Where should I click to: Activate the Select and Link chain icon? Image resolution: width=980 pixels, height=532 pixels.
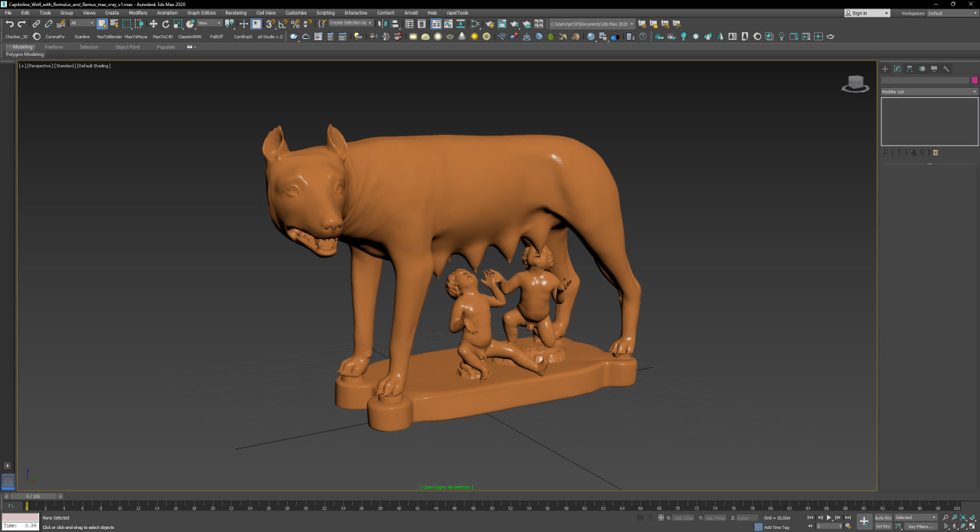pyautogui.click(x=36, y=24)
